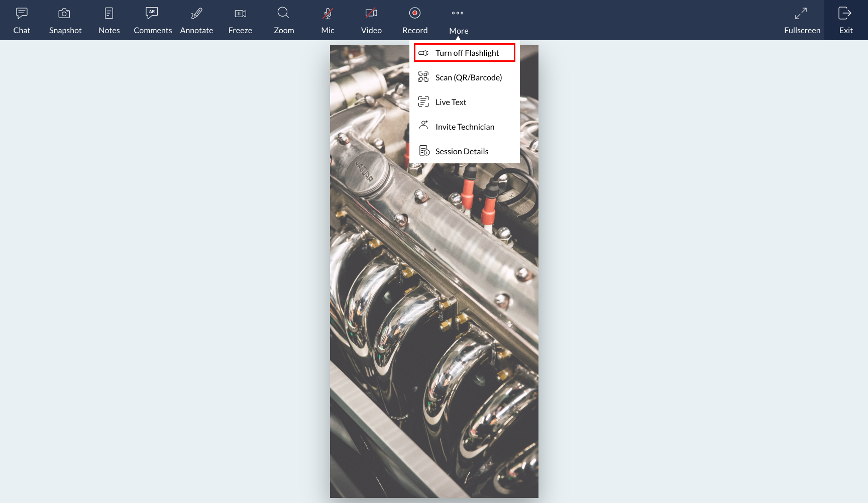Turn off the Flashlight
Viewport: 868px width, 503px height.
click(464, 52)
